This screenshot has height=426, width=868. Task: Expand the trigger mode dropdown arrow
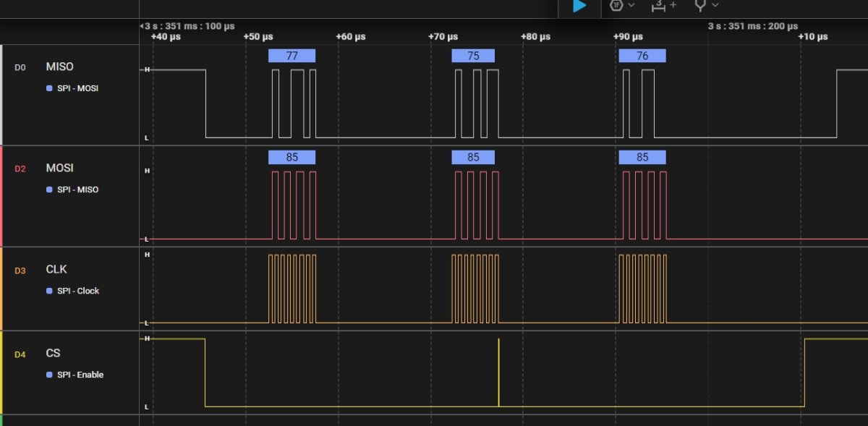click(631, 5)
